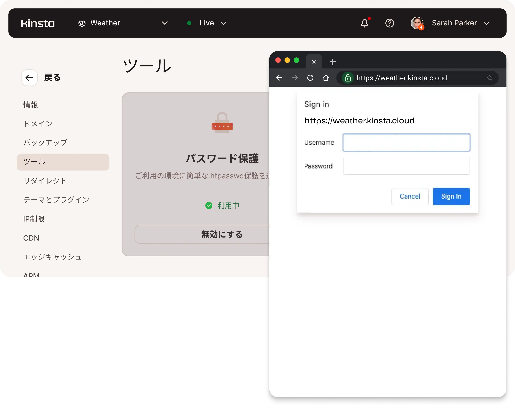The width and height of the screenshot is (515, 420).
Task: Click the Kinsta logo
Action: [x=38, y=23]
